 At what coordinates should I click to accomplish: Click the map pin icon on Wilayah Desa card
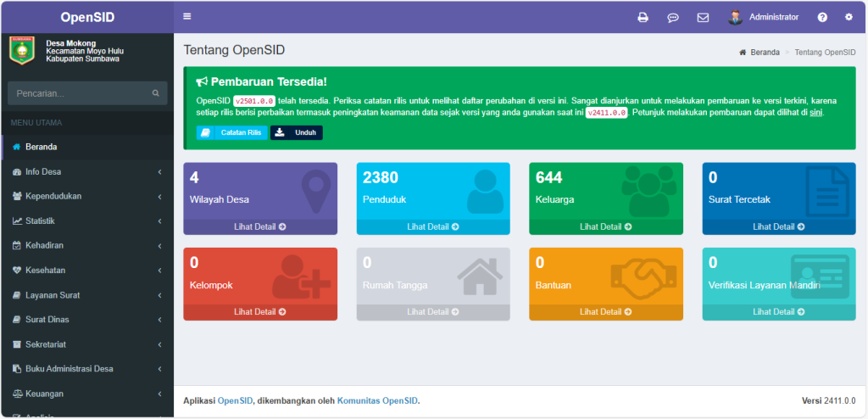tap(316, 191)
